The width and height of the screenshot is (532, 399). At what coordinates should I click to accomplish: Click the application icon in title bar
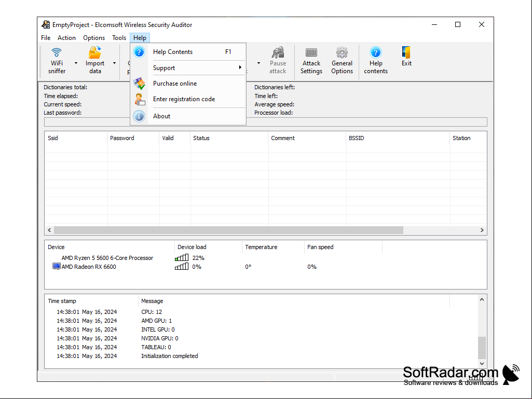click(46, 24)
